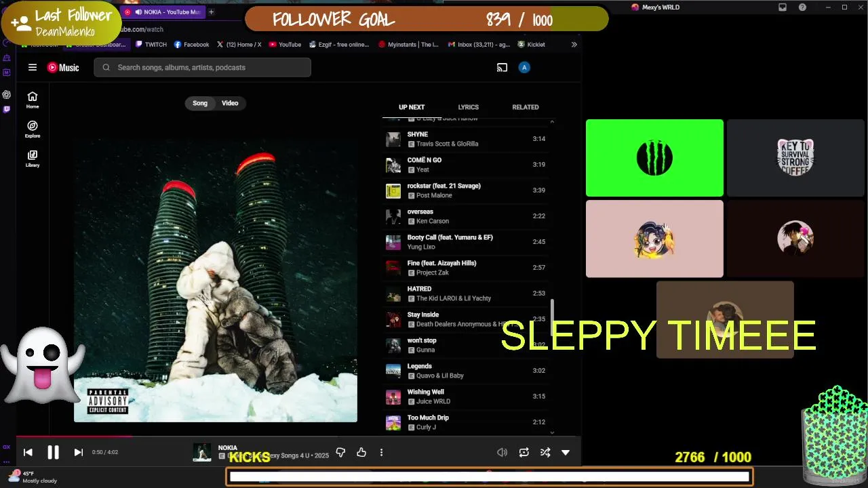Pause the current song
This screenshot has height=488, width=868.
[53, 452]
